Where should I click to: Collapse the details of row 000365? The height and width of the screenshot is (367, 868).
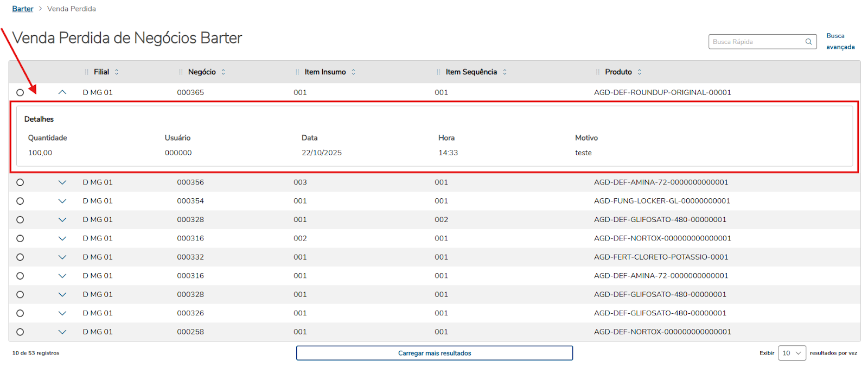(x=62, y=92)
